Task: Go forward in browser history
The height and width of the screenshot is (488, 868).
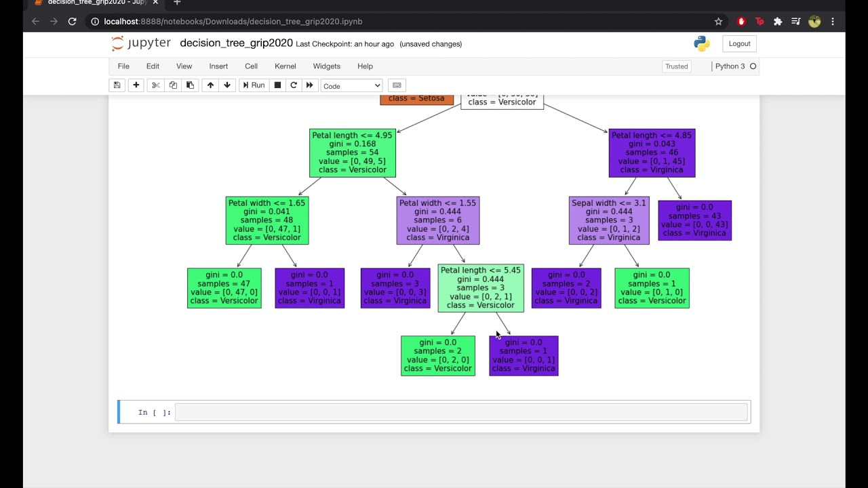Action: tap(54, 22)
